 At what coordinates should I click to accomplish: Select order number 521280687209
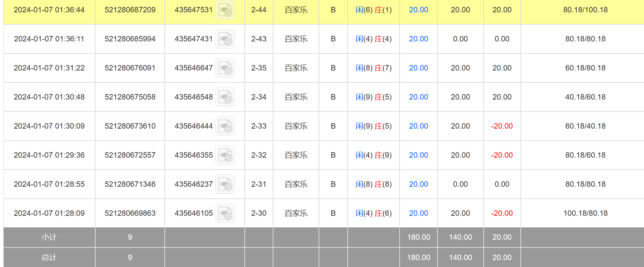[x=130, y=10]
